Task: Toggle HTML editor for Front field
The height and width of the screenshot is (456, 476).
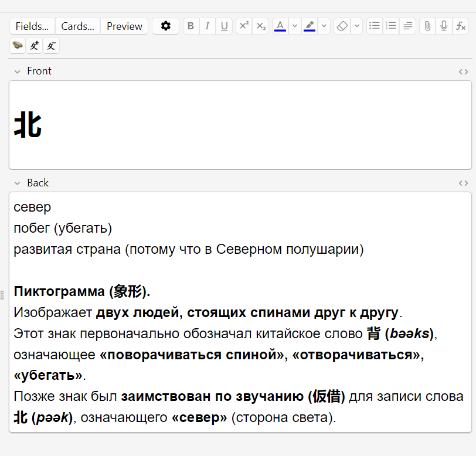Action: click(463, 72)
